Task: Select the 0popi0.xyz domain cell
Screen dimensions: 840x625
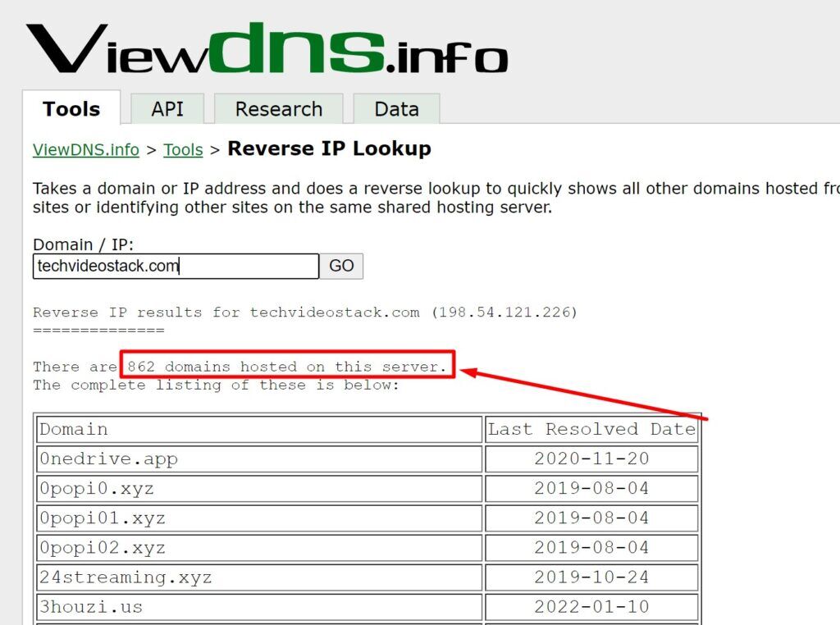Action: [260, 488]
